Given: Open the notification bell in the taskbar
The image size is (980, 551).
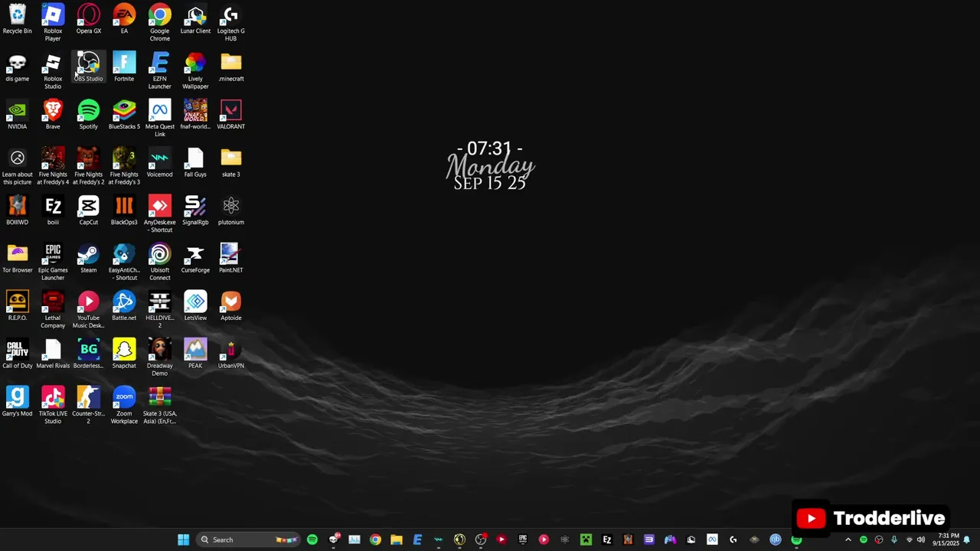Looking at the screenshot, I should coord(967,540).
